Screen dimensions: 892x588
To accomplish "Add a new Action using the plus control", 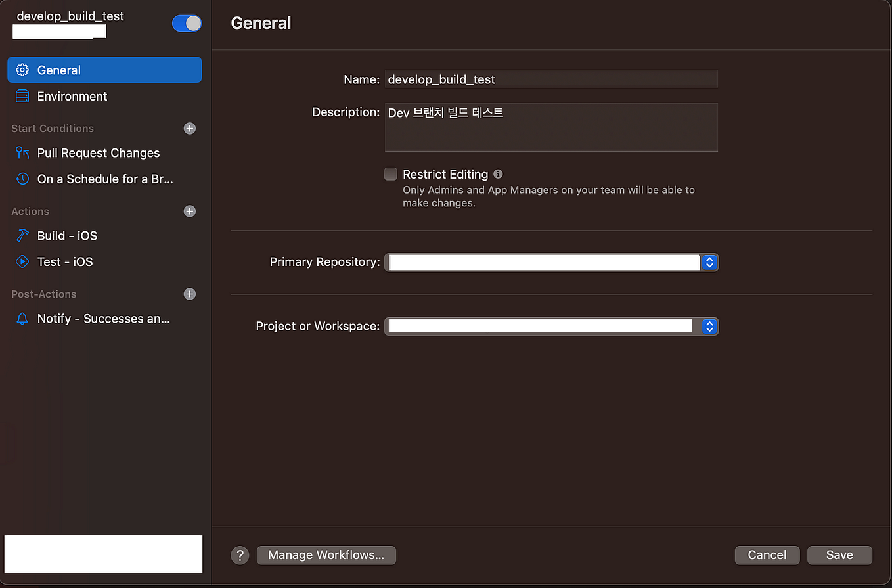I will pos(190,211).
